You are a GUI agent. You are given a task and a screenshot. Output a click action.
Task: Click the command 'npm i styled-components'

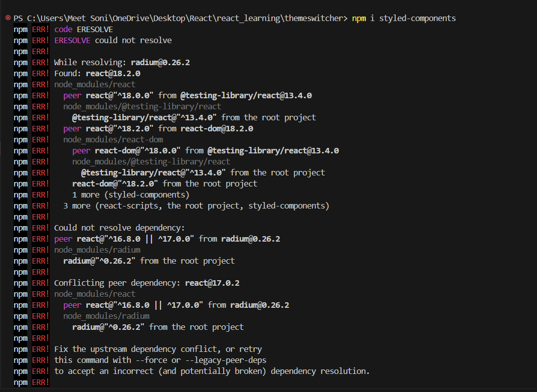[x=404, y=18]
